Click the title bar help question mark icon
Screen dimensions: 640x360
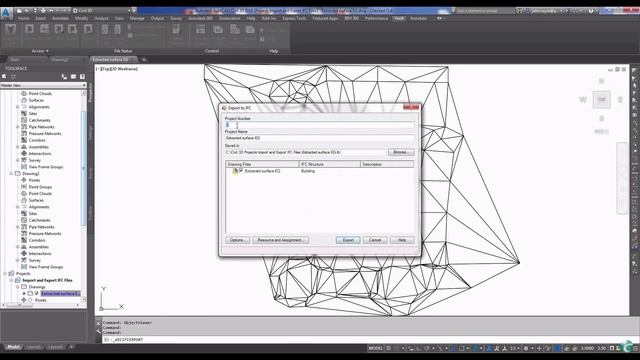click(x=591, y=11)
